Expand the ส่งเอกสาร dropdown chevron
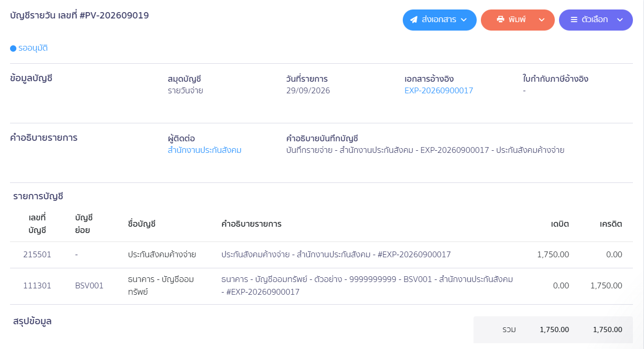Screen dimensions: 644x349 pos(464,20)
